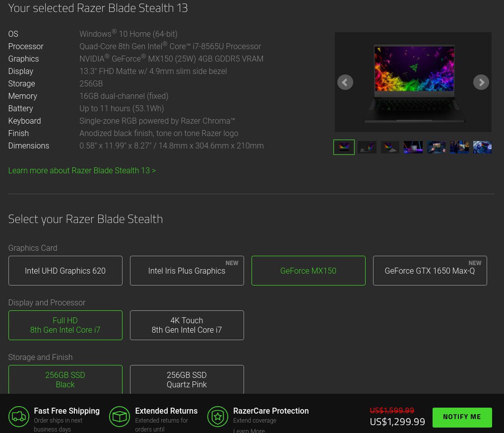The image size is (504, 433).
Task: Click the Single-zone RGB keyboard spec
Action: point(157,121)
